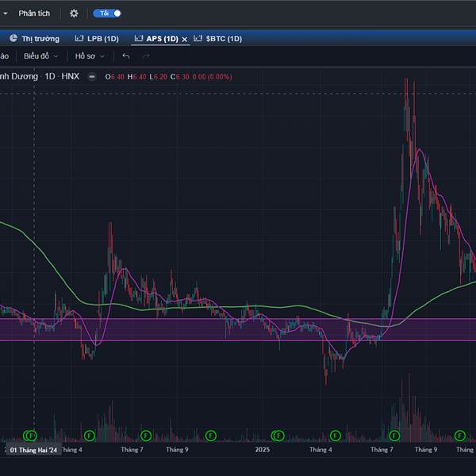The width and height of the screenshot is (476, 476).
Task: Switch to the LPB (1D) chart tab
Action: [102, 38]
